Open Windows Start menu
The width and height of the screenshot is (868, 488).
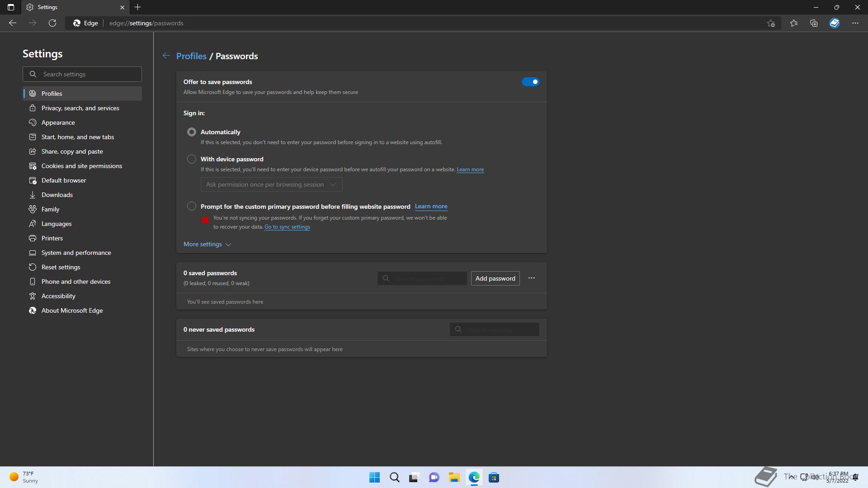point(374,478)
